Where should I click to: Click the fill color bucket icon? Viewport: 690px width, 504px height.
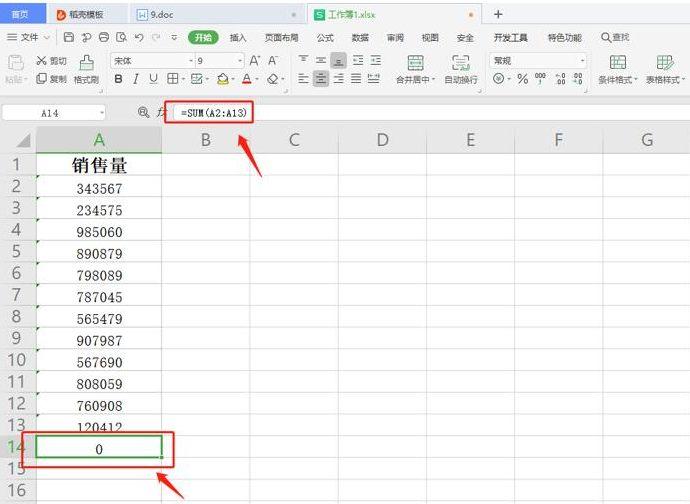tap(223, 79)
